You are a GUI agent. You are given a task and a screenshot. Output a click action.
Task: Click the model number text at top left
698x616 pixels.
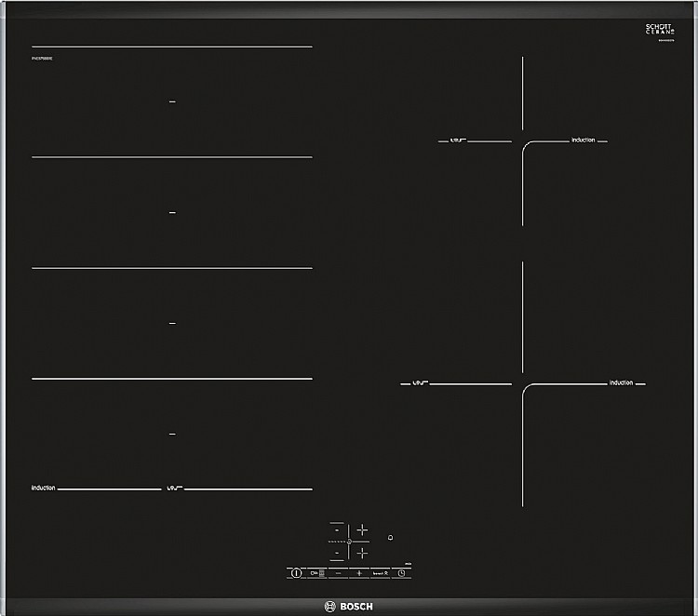pyautogui.click(x=42, y=59)
